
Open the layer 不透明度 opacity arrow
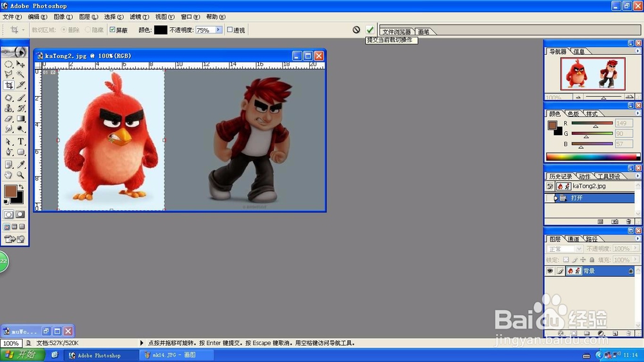pyautogui.click(x=636, y=248)
